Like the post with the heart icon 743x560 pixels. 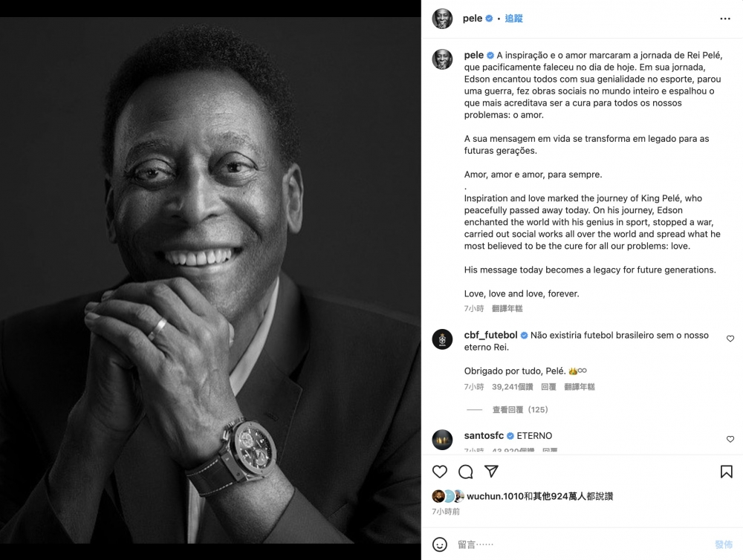440,472
